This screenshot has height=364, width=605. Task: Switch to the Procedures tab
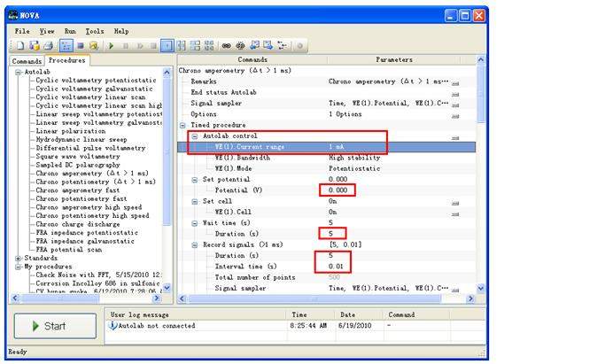67,60
